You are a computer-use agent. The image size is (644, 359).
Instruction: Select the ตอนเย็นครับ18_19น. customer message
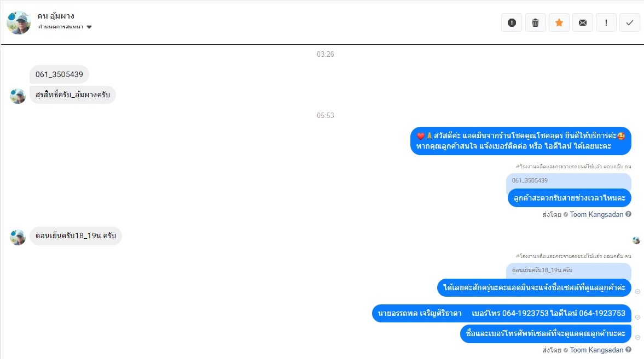76,236
